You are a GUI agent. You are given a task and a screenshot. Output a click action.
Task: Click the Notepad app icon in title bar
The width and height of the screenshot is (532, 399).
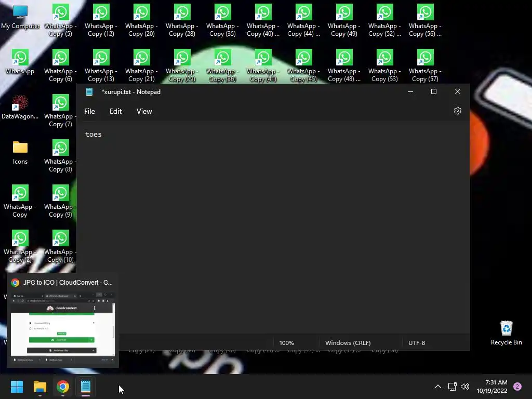pos(89,92)
